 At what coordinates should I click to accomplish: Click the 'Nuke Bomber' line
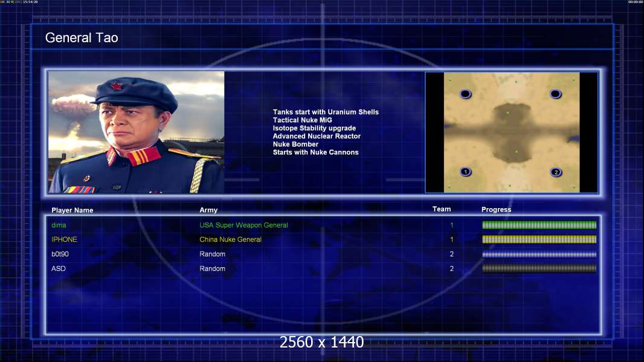pos(295,144)
